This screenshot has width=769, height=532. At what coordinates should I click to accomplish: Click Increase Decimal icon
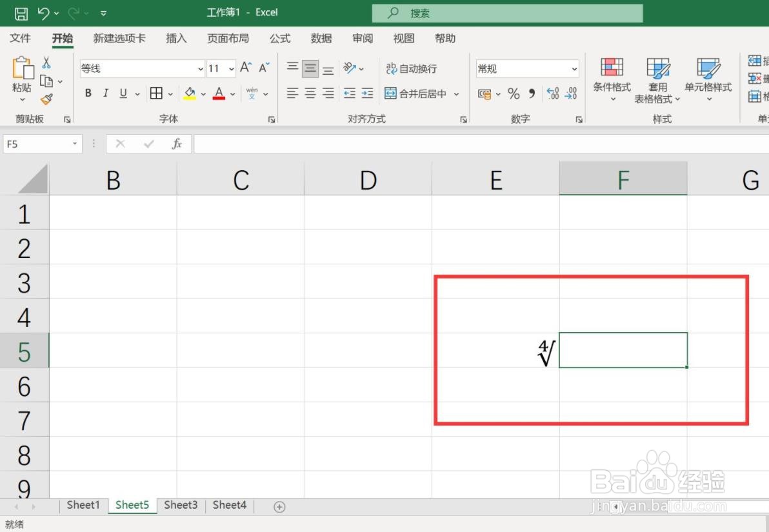tap(553, 93)
